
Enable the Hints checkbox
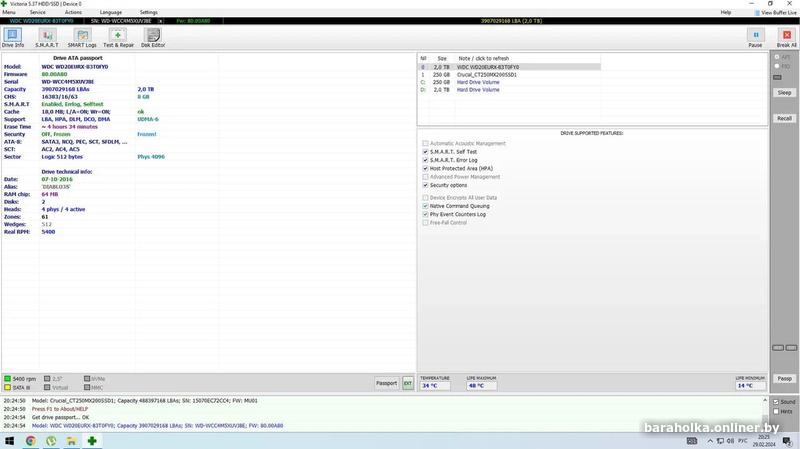coord(776,411)
